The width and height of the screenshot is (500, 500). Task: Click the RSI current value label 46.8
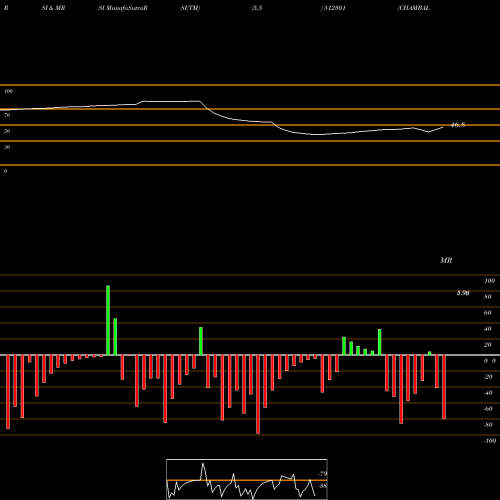458,125
